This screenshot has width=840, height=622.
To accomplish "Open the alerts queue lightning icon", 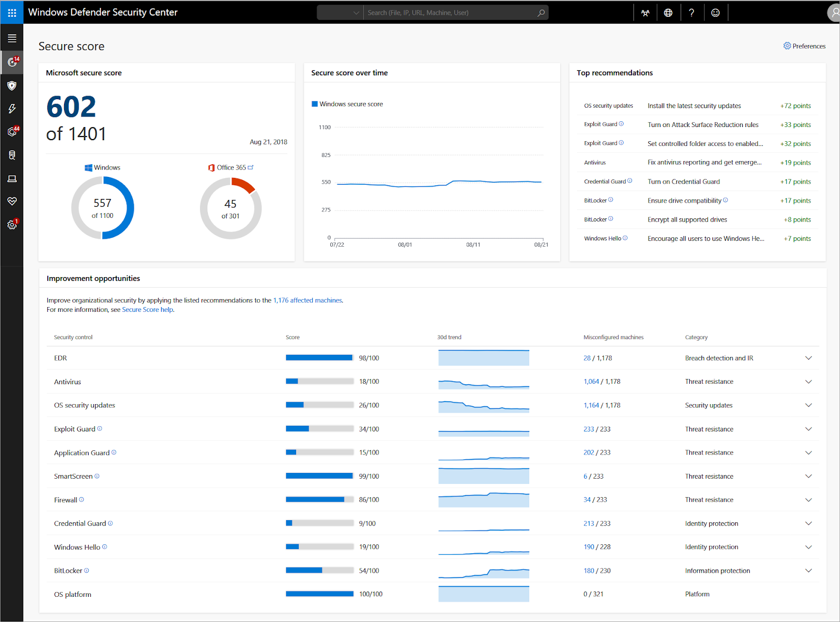I will click(x=12, y=109).
